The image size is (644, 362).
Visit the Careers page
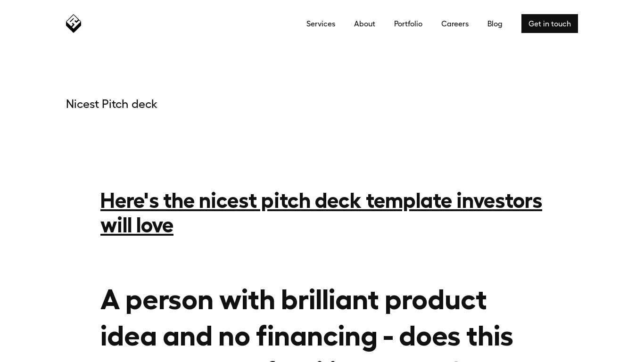pyautogui.click(x=455, y=24)
